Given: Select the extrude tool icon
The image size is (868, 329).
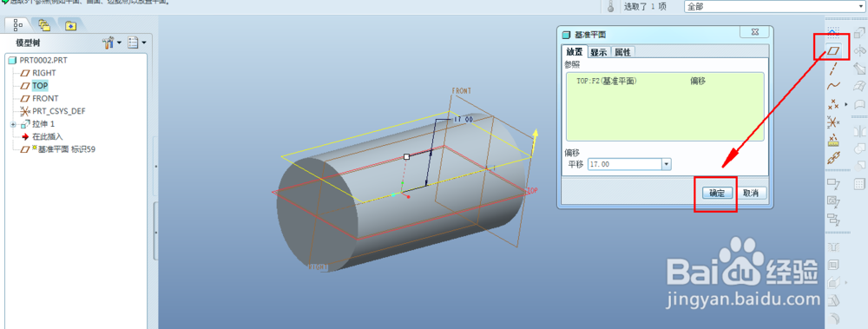Looking at the screenshot, I should (x=859, y=33).
